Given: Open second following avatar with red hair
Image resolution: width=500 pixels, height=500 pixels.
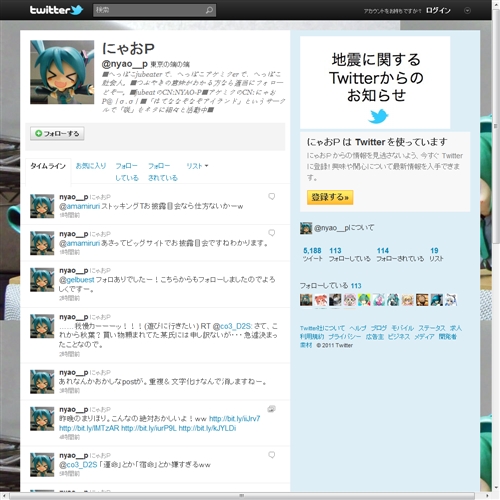Looking at the screenshot, I should [x=321, y=300].
